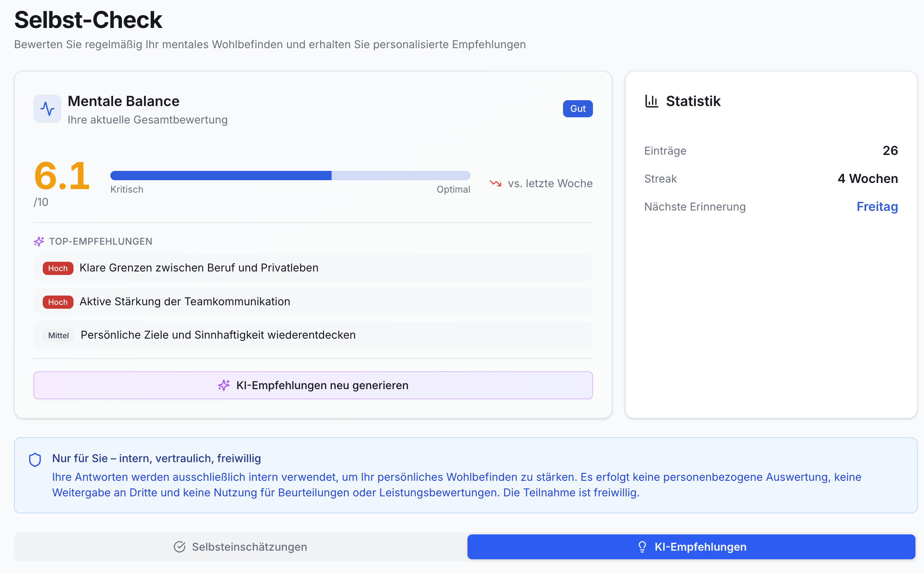Viewport: 924px width, 574px height.
Task: Select recommendation Persönliche Ziele und Sinnhaftigkeit wiederentdecken
Action: [x=313, y=335]
